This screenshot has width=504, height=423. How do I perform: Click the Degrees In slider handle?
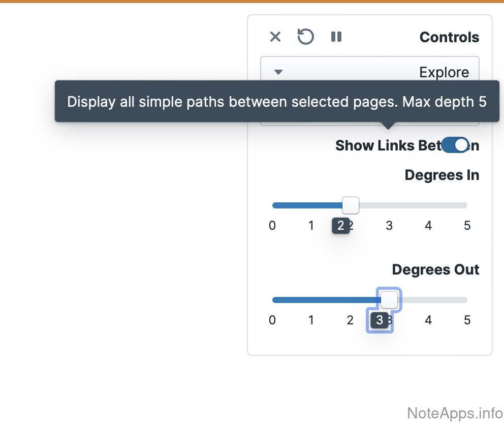click(x=350, y=205)
